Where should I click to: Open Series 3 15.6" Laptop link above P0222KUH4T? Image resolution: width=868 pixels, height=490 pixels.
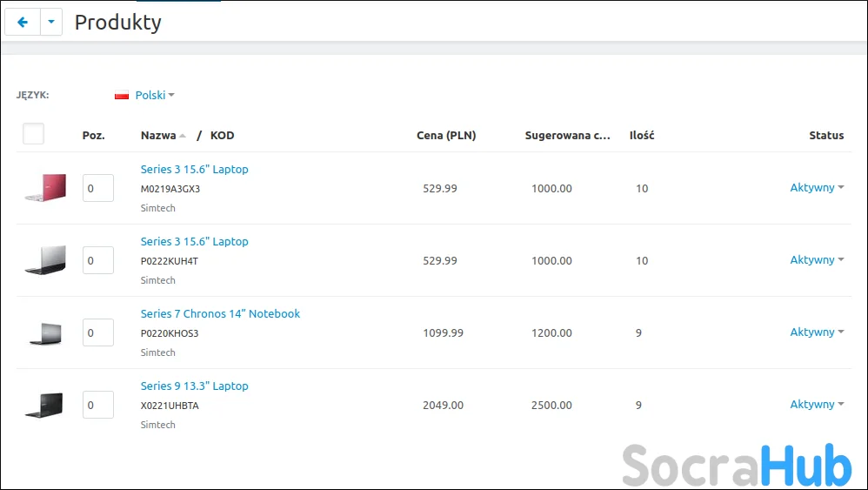pos(194,241)
